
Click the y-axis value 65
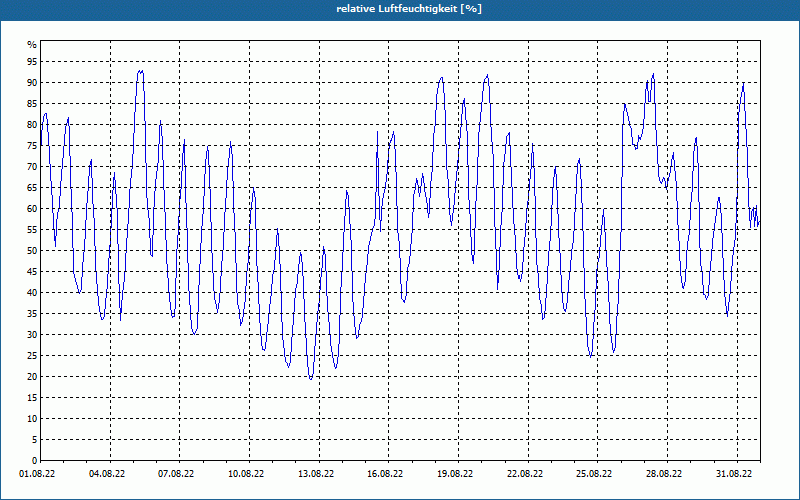32,188
